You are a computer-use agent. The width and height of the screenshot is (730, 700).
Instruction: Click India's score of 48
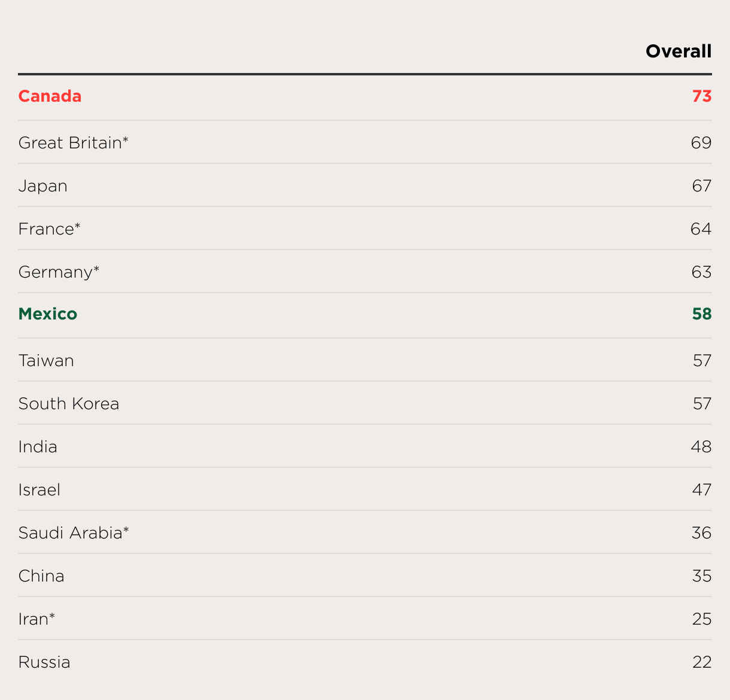701,447
